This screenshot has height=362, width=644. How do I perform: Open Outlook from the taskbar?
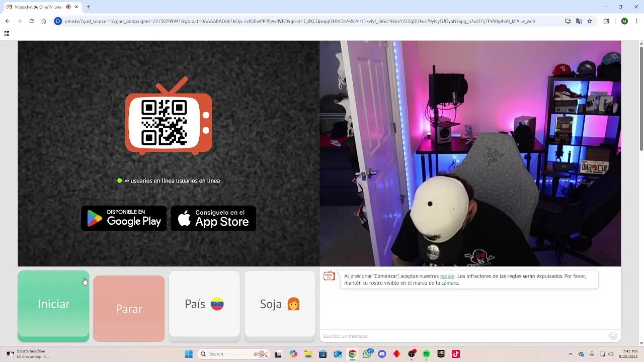coord(338,354)
